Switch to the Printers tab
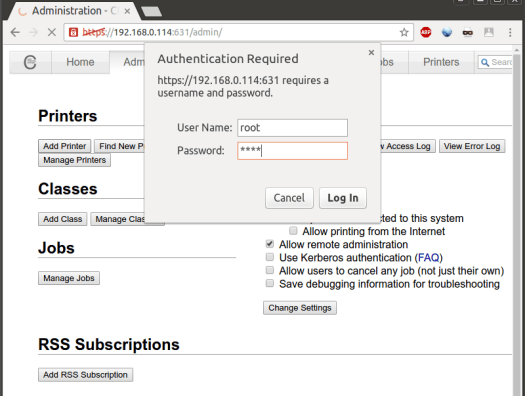The width and height of the screenshot is (525, 396). (441, 62)
